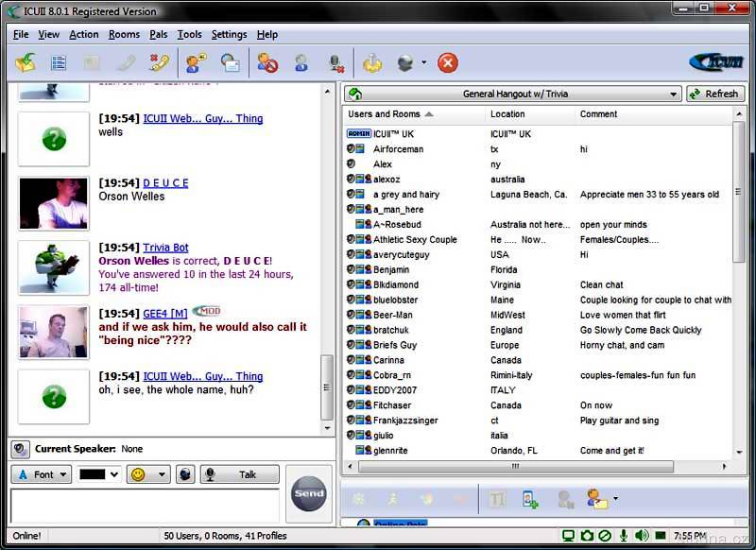Open the smiley emoticon dropdown
This screenshot has width=756, height=550.
coord(148,474)
